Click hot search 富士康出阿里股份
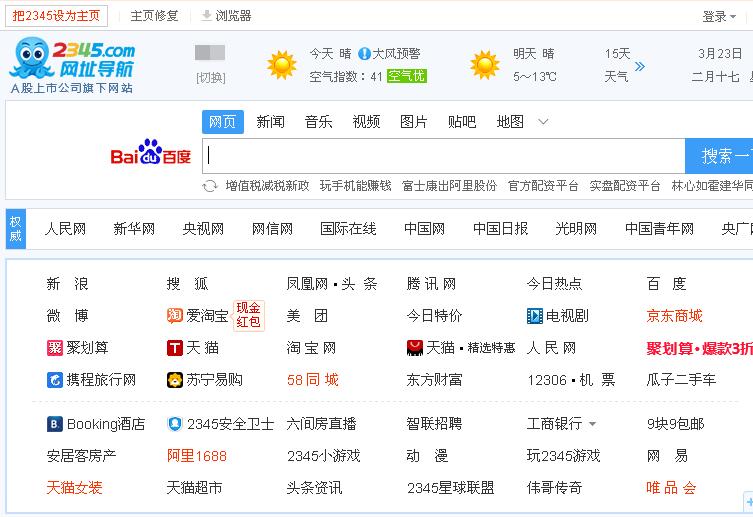Viewport: 753px width, 517px height. [x=449, y=186]
